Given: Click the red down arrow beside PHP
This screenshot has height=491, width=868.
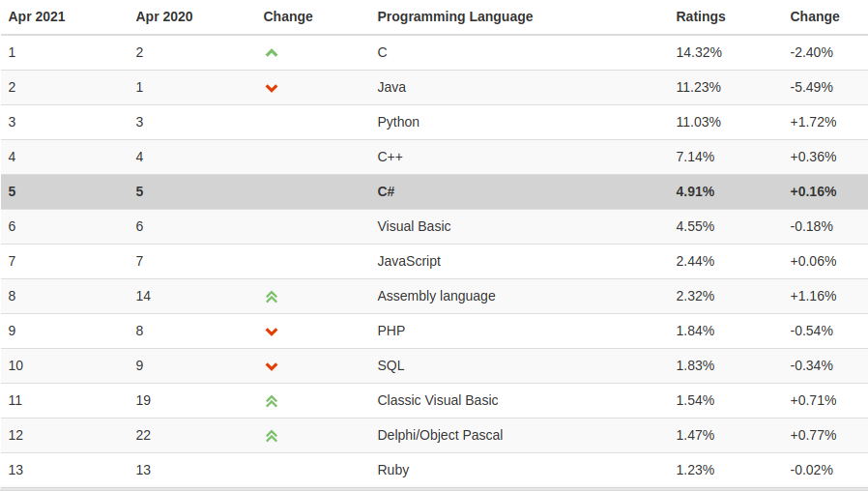Looking at the screenshot, I should (x=272, y=332).
